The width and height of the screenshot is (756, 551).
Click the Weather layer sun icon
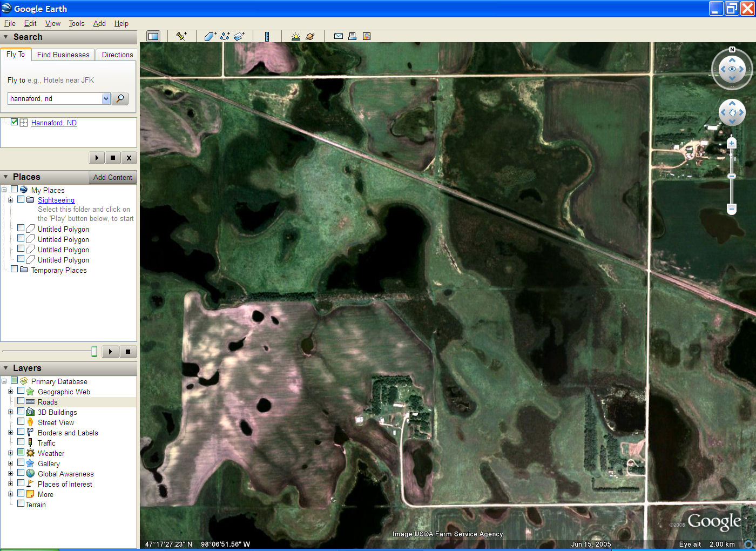click(x=30, y=453)
